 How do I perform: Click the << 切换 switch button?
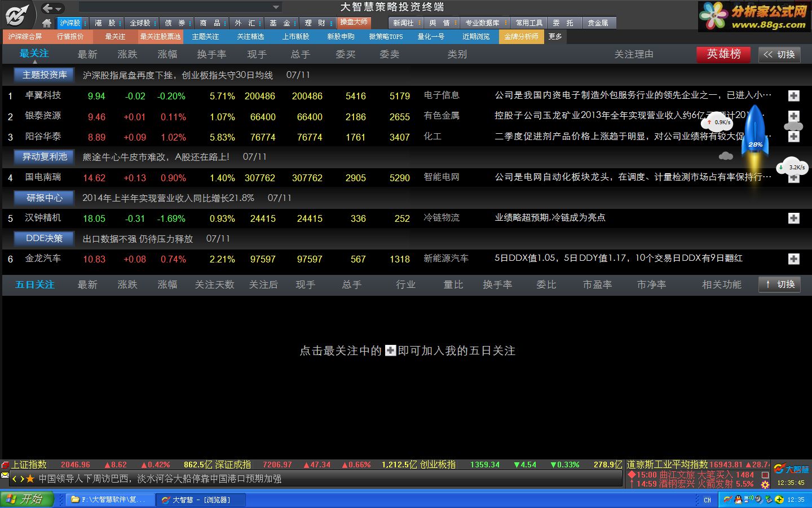coord(779,54)
